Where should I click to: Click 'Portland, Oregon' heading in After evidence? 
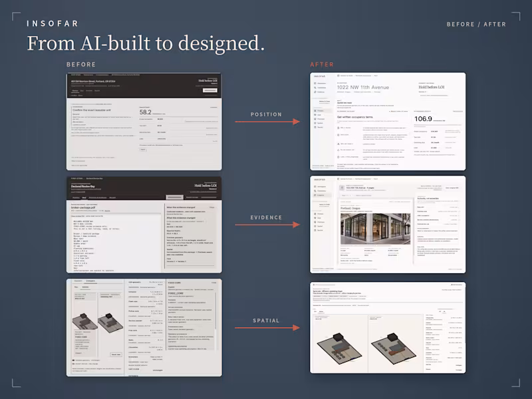coord(351,208)
